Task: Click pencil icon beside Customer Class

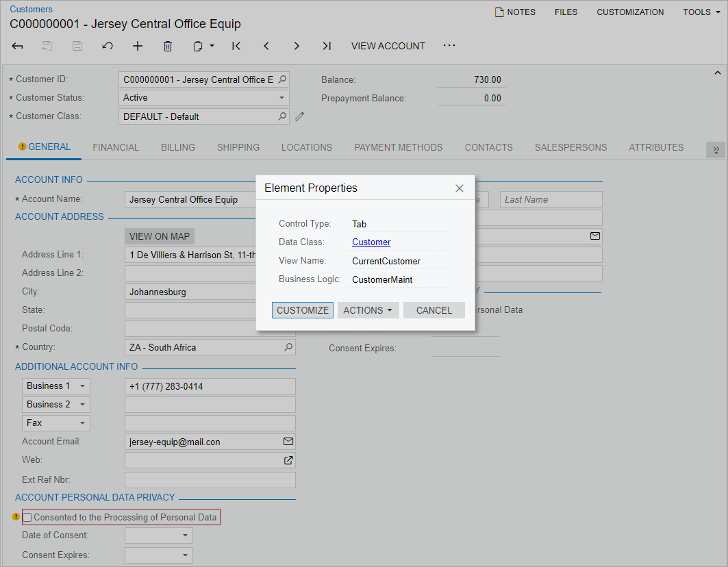Action: point(300,116)
